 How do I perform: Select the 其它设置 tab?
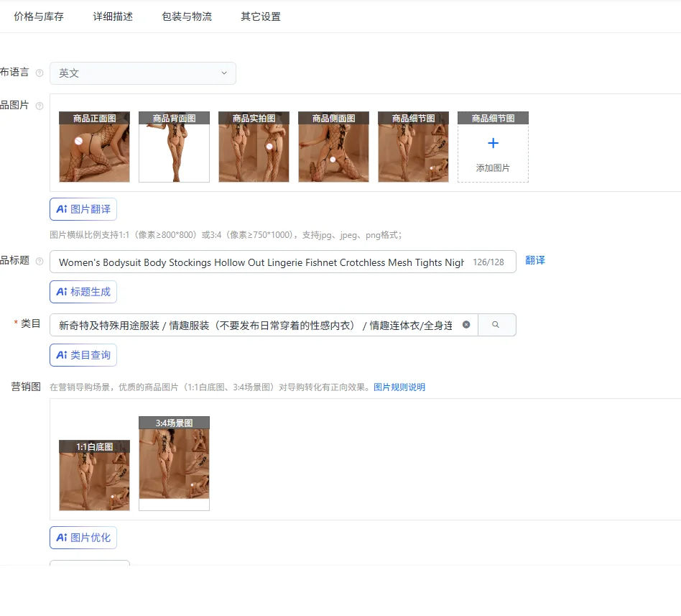pyautogui.click(x=261, y=17)
